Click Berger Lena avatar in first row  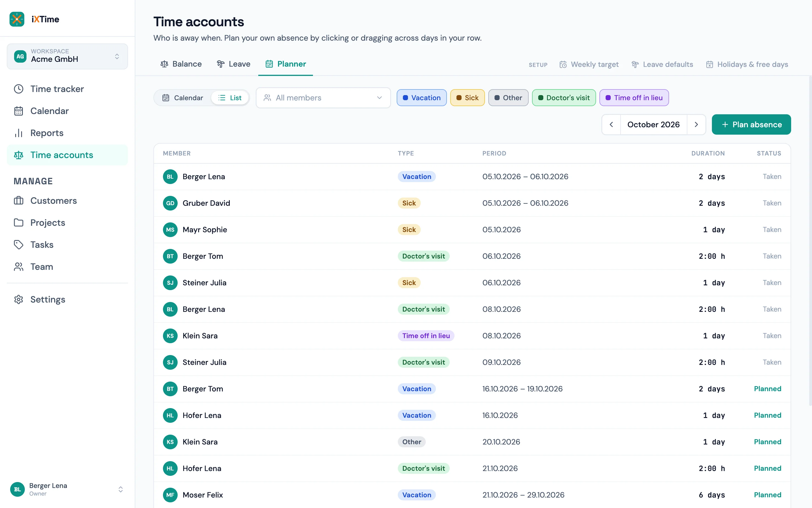[170, 177]
